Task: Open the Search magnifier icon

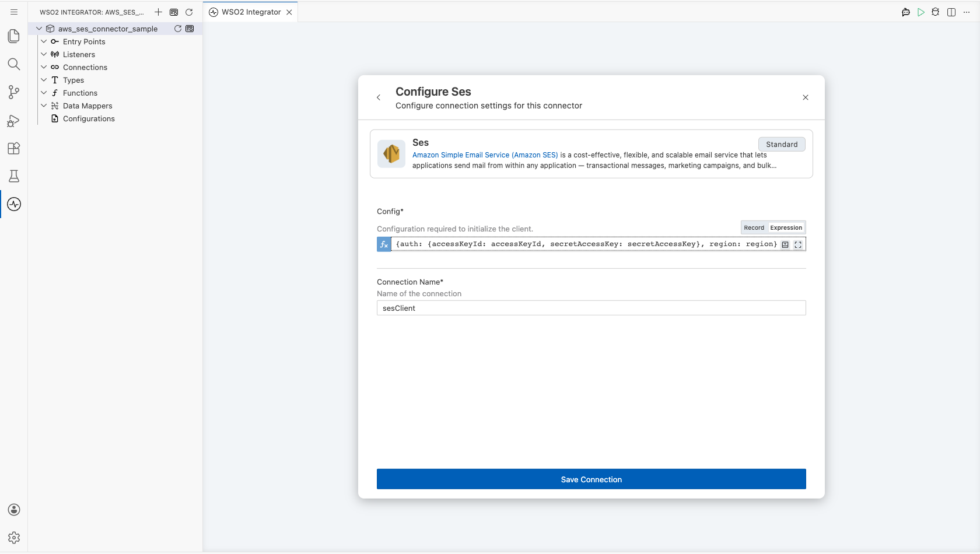Action: point(14,64)
